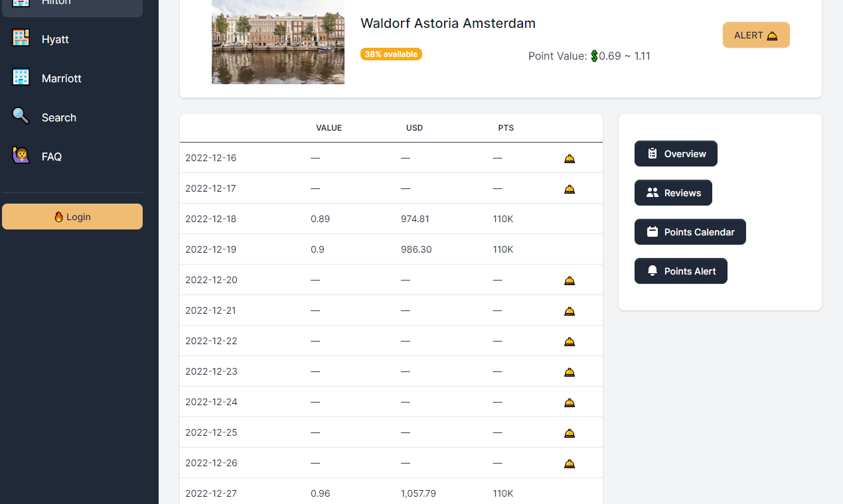843x504 pixels.
Task: Click the Login button
Action: coord(72,217)
